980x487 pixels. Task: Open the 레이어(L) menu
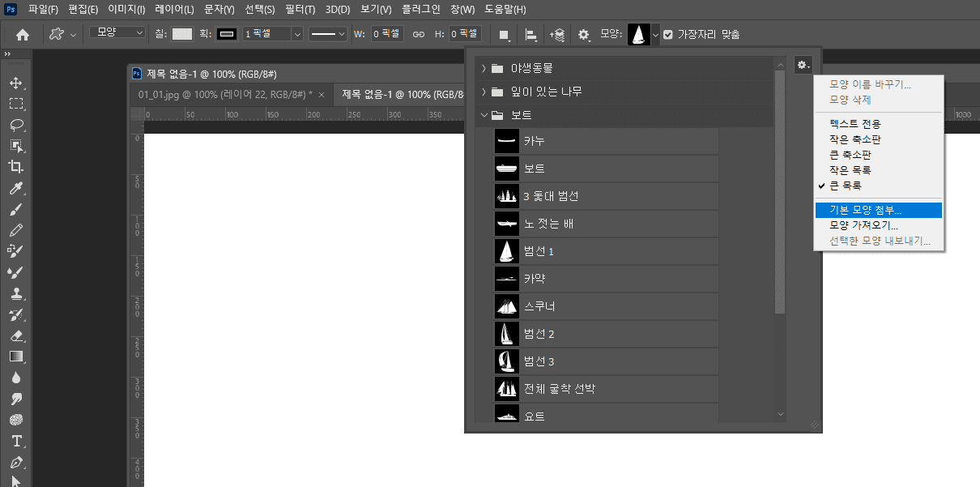(x=174, y=10)
